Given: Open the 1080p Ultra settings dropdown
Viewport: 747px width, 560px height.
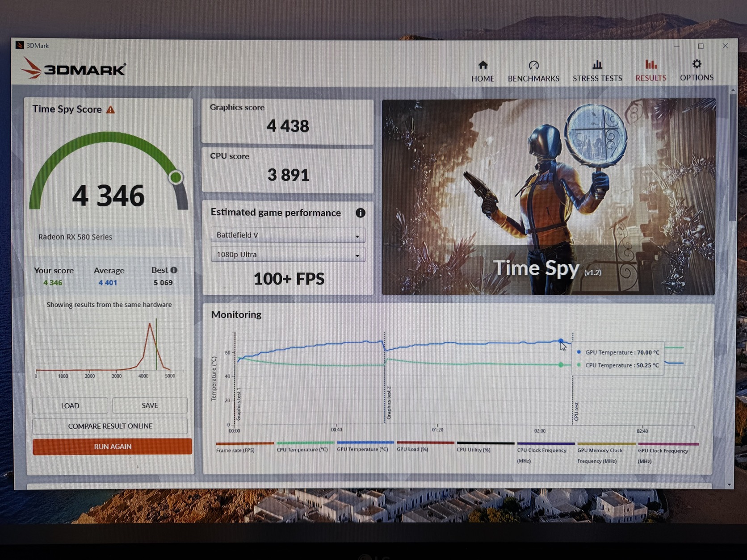Looking at the screenshot, I should 288,255.
